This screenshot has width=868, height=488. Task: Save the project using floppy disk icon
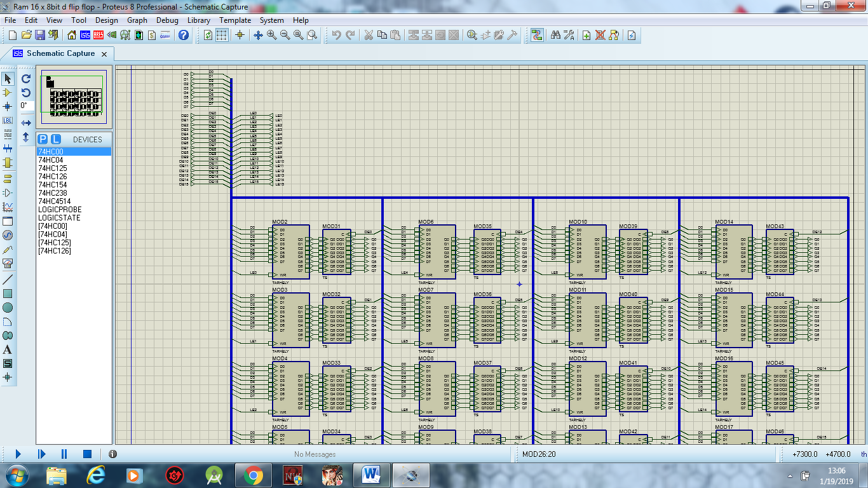40,35
